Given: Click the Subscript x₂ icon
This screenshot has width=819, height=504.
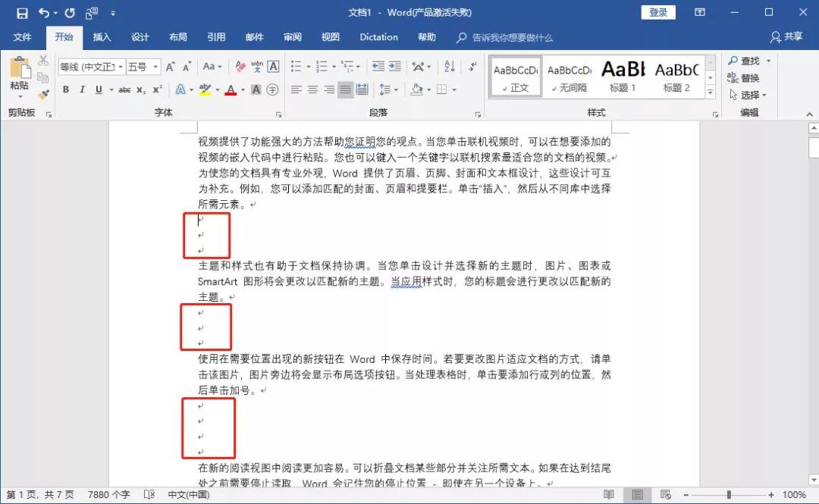Looking at the screenshot, I should click(x=141, y=89).
